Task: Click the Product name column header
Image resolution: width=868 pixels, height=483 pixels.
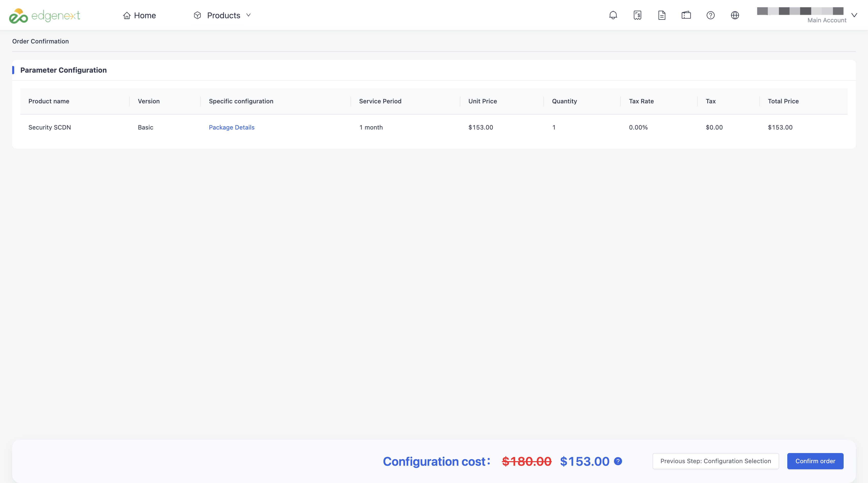Action: coord(49,101)
